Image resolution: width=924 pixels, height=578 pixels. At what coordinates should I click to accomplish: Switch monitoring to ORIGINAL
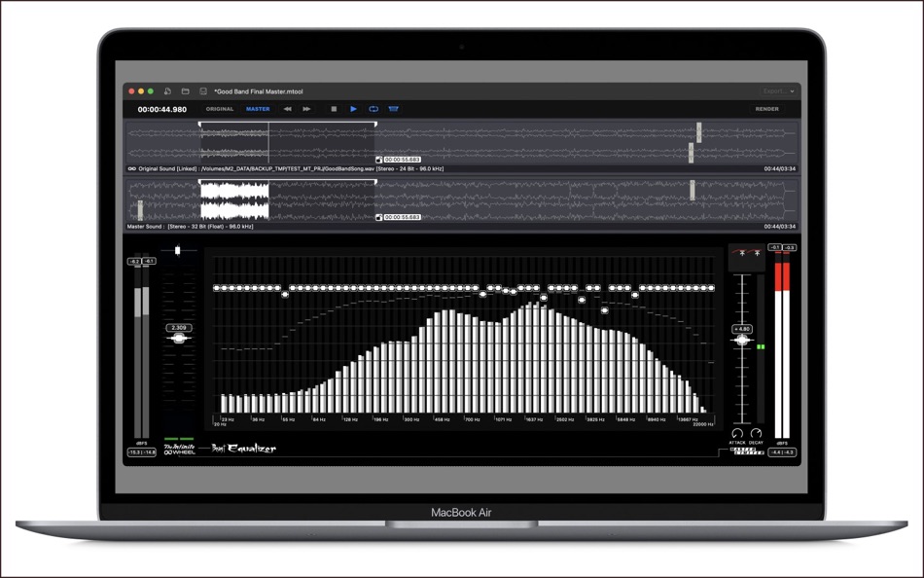(220, 109)
